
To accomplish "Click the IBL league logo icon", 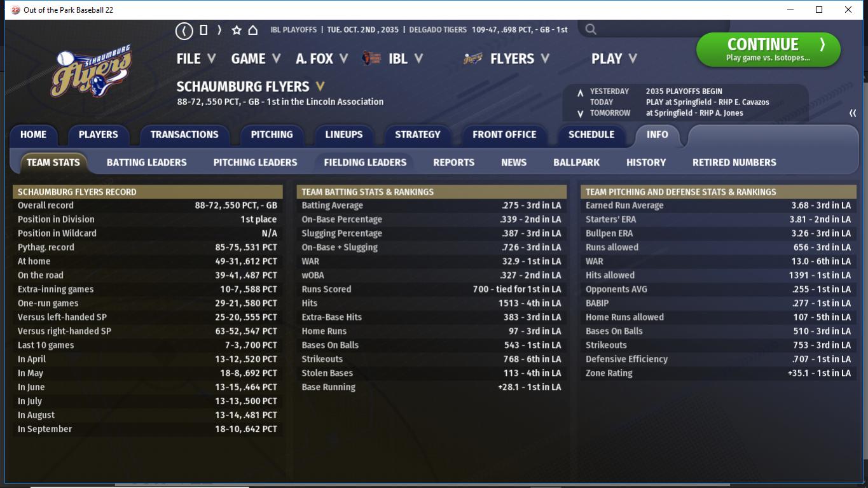I will point(371,59).
